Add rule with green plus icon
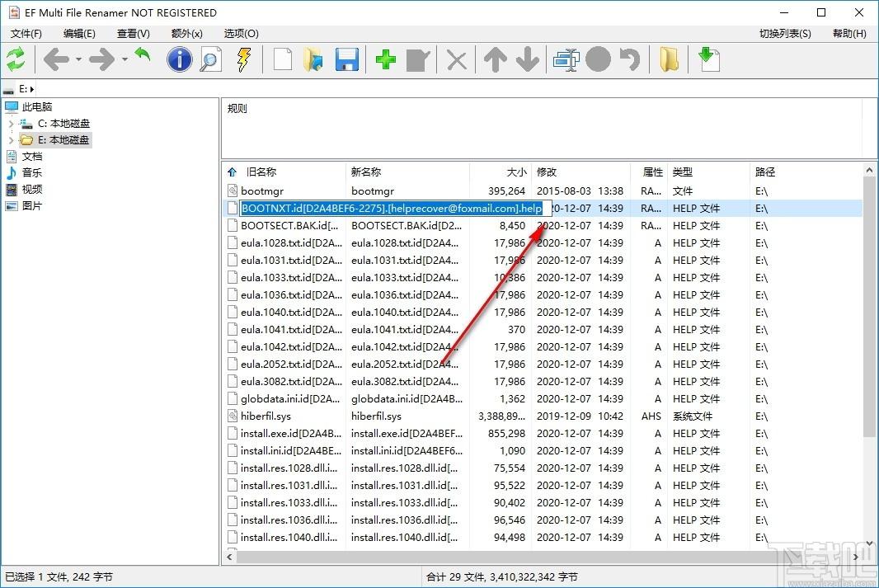The image size is (879, 588). click(386, 59)
